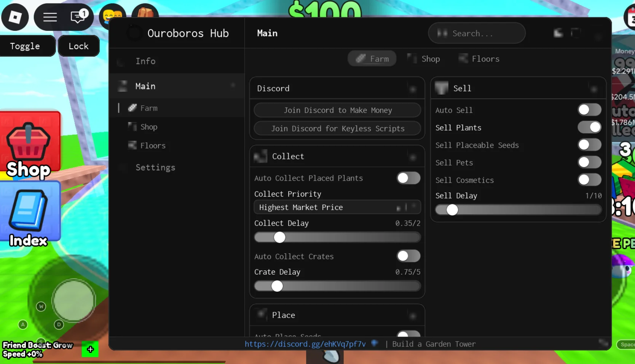635x364 pixels.
Task: Click the Shop sidebar icon
Action: (x=132, y=126)
